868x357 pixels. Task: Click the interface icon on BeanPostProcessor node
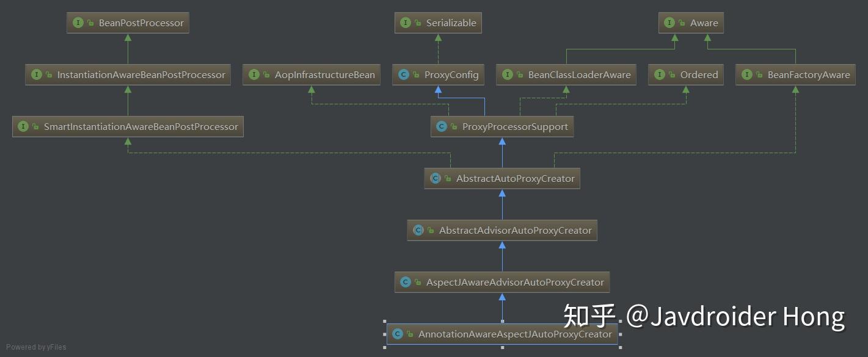[78, 23]
